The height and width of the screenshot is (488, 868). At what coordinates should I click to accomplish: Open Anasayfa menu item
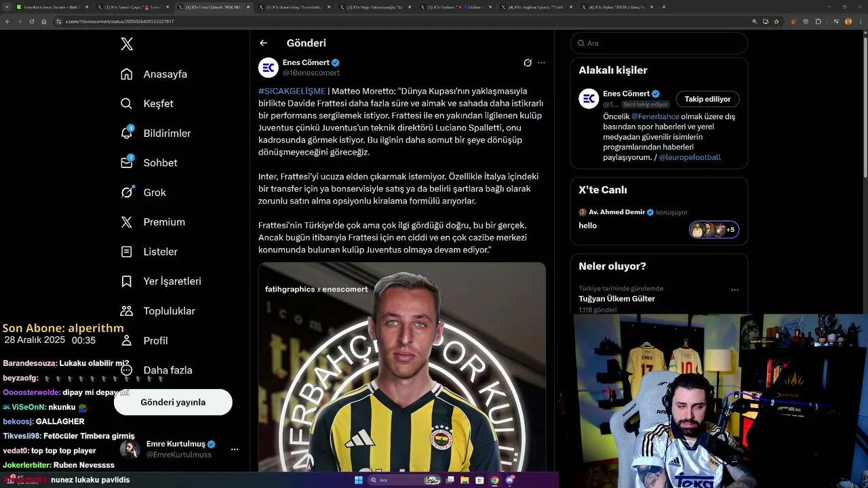tap(165, 74)
